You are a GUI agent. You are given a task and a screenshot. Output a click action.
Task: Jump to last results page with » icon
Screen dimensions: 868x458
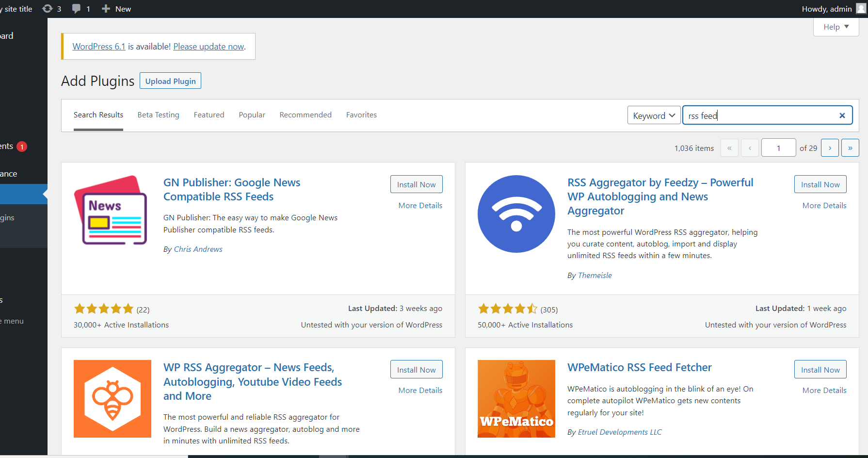tap(850, 147)
